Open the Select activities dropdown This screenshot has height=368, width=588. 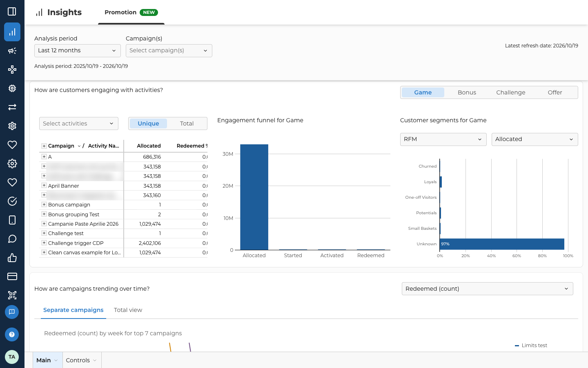79,123
